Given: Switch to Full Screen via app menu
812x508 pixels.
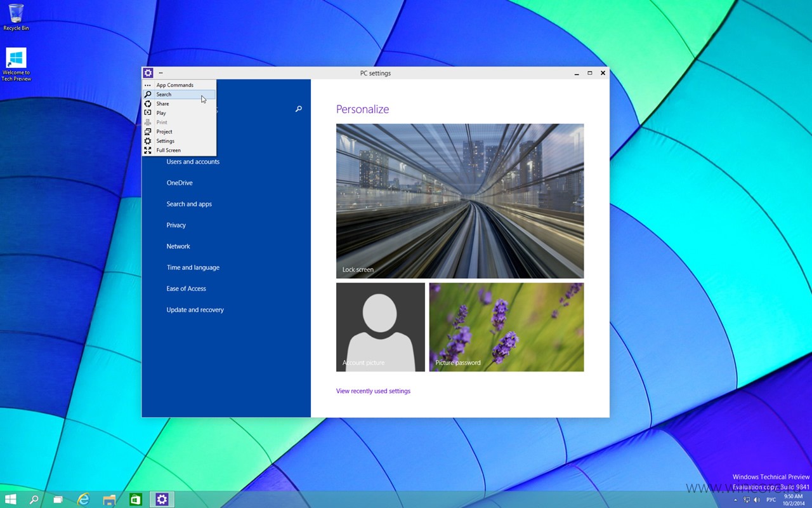Looking at the screenshot, I should [x=179, y=150].
